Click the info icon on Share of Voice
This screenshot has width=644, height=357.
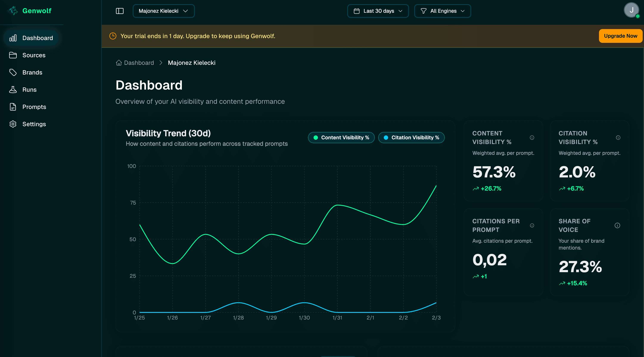tap(618, 225)
